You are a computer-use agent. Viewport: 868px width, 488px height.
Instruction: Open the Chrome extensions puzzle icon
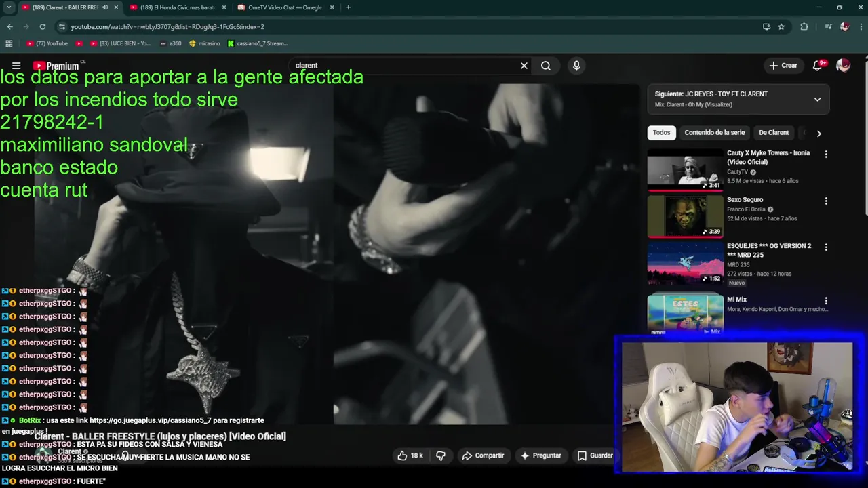804,26
